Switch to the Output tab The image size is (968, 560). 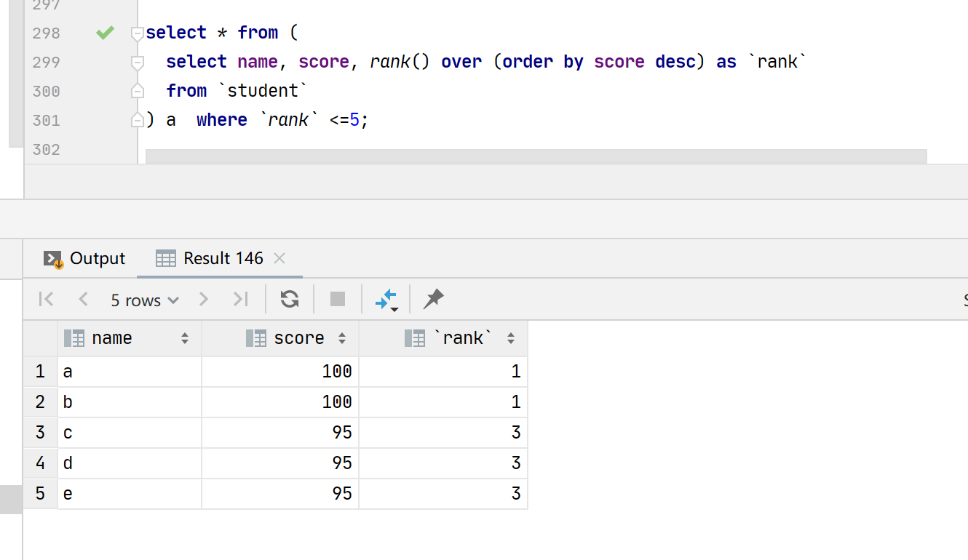[x=84, y=258]
